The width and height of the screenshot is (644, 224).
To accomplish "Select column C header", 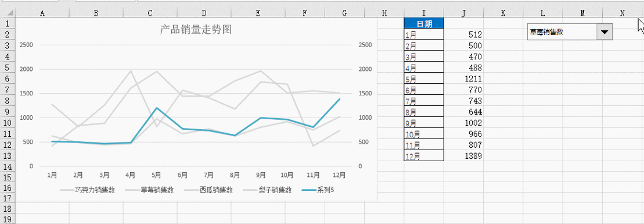I will click(x=150, y=13).
